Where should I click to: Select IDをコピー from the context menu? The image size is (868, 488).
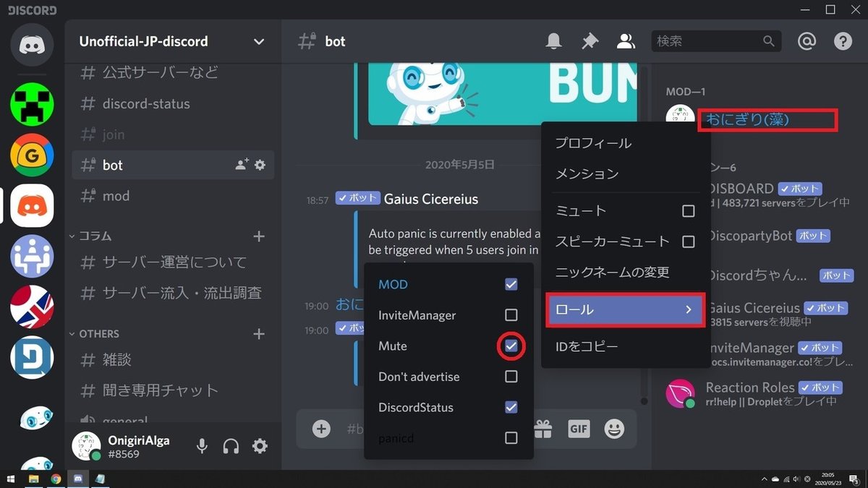[587, 346]
